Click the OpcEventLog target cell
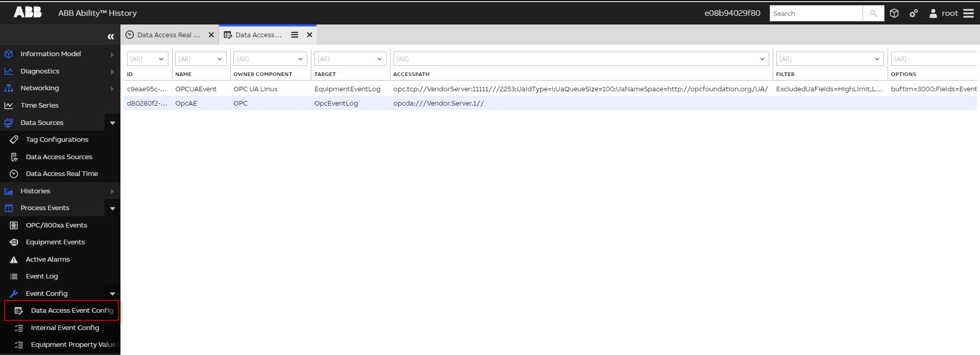The width and height of the screenshot is (980, 355). [x=336, y=103]
